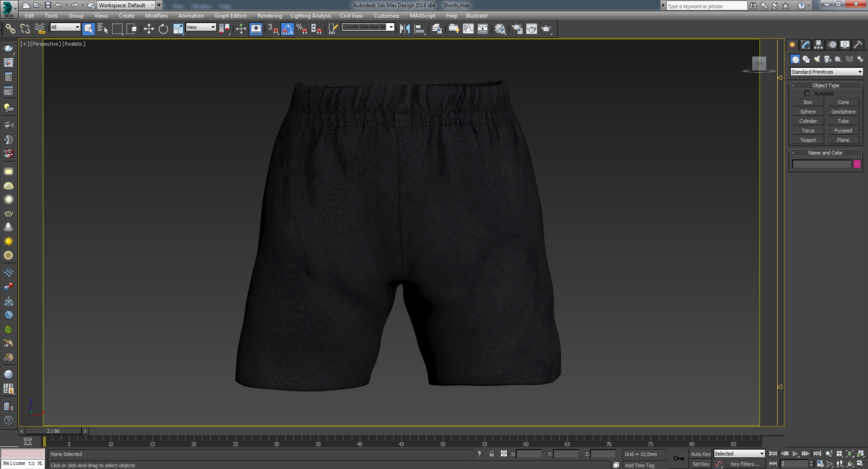Open the Standard Primitives dropdown
The height and width of the screenshot is (469, 868).
point(826,72)
